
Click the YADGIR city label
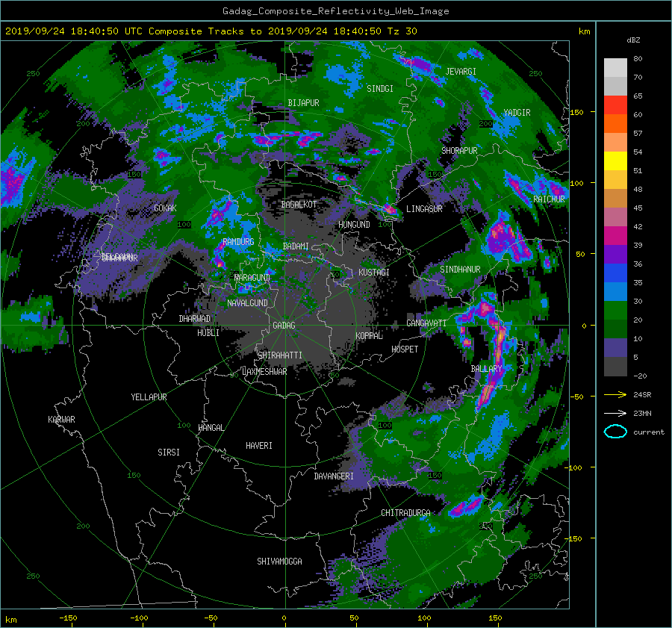[517, 113]
